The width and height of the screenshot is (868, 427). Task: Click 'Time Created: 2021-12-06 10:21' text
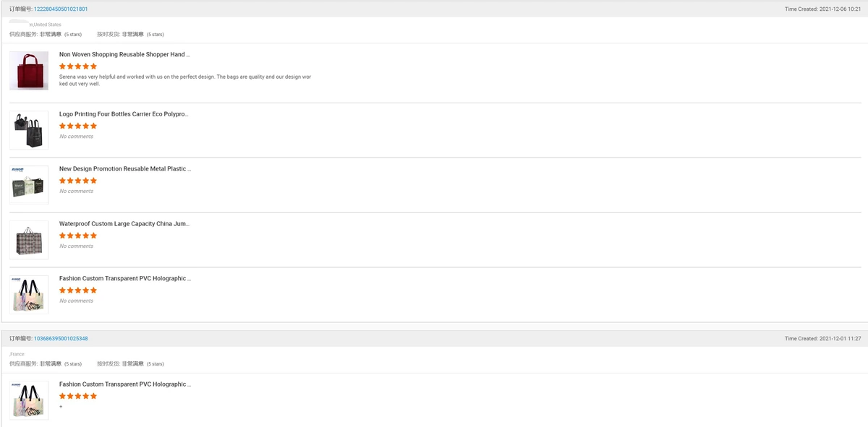click(822, 9)
